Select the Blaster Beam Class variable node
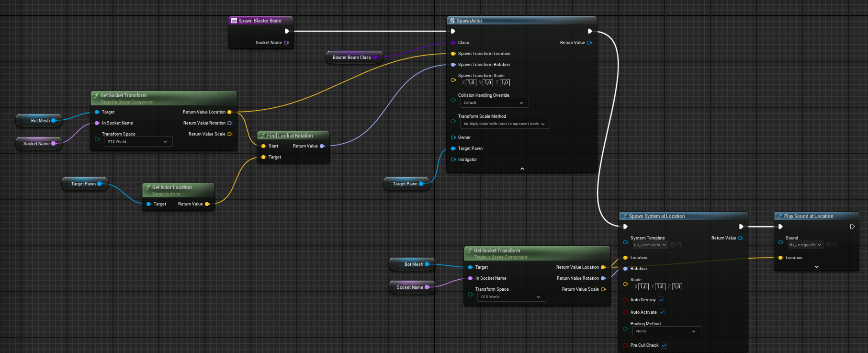Screen dimensions: 868x353 351,57
